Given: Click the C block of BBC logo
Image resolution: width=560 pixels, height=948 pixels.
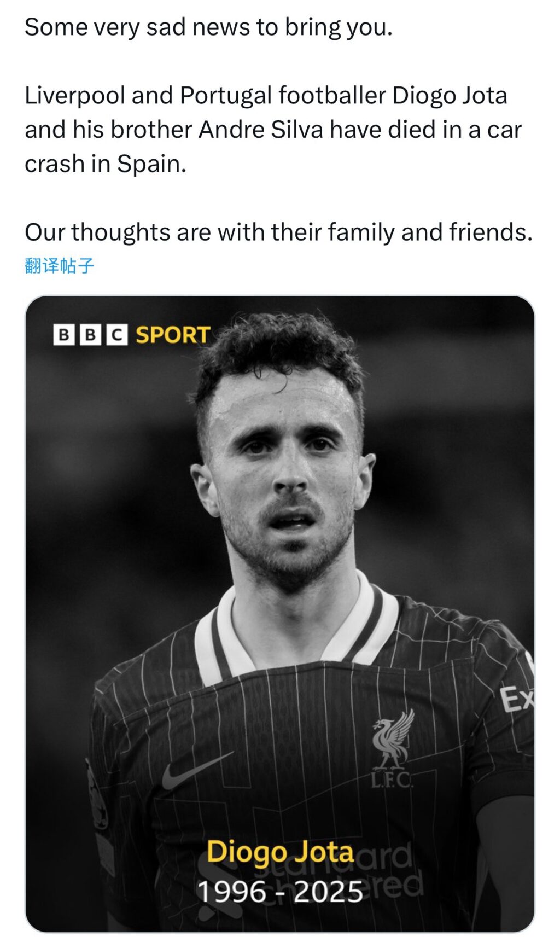Looking at the screenshot, I should (116, 335).
